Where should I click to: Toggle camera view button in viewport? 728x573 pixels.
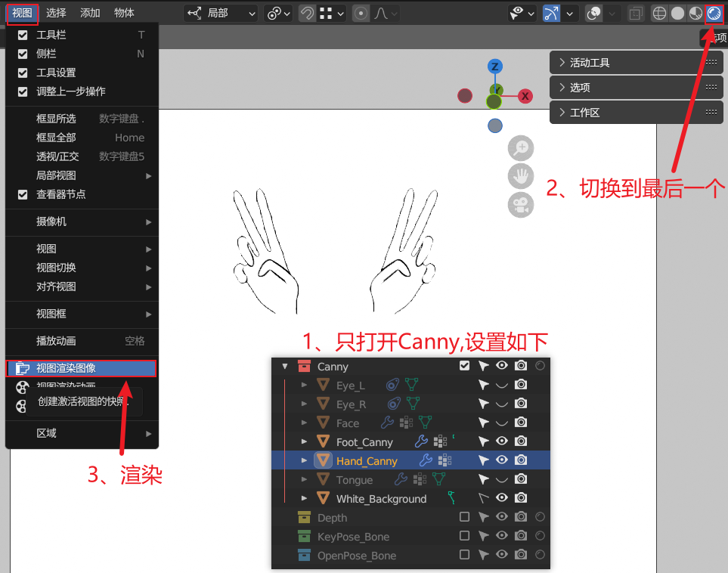521,205
